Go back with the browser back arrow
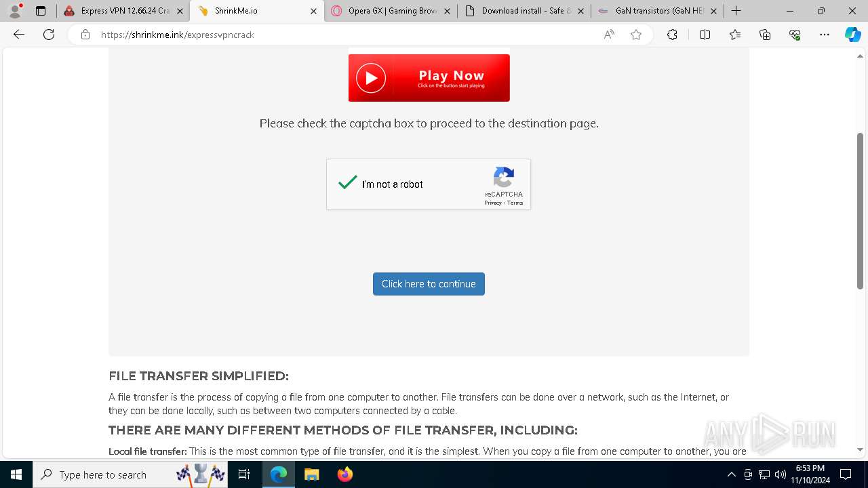The height and width of the screenshot is (488, 868). [19, 35]
